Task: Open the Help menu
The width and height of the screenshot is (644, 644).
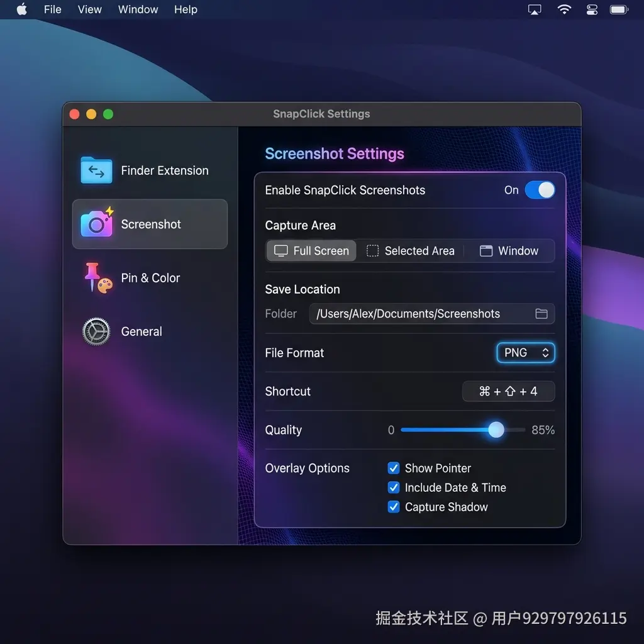Action: (x=186, y=9)
